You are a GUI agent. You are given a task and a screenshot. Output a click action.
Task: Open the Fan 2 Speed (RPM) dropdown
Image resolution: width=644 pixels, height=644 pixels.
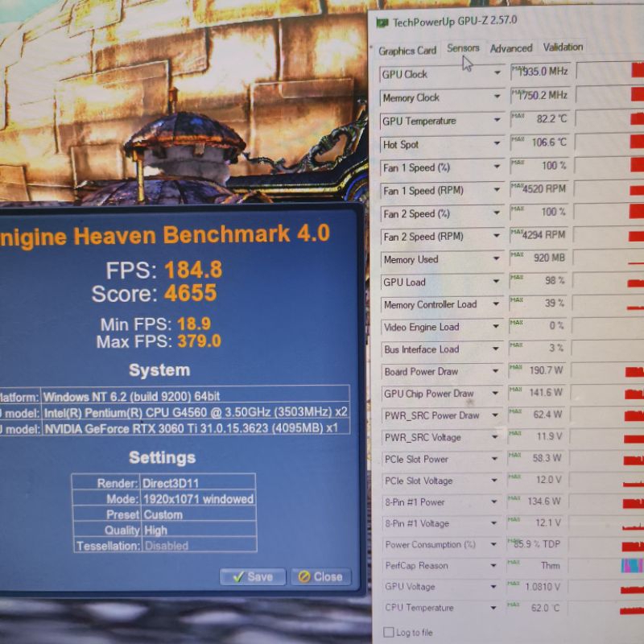point(497,236)
